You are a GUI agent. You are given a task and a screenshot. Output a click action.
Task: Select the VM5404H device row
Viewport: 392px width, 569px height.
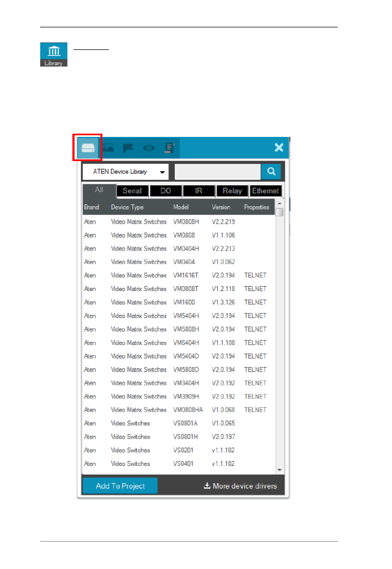coord(179,316)
